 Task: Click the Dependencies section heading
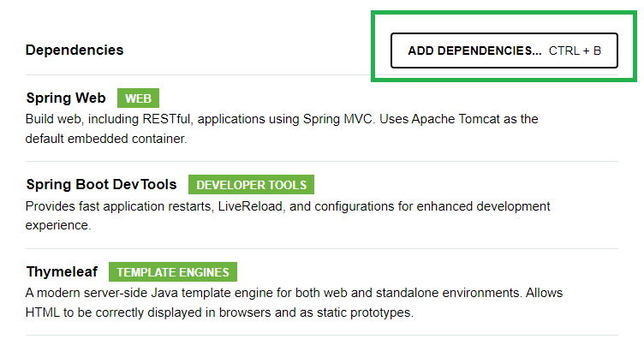point(75,50)
